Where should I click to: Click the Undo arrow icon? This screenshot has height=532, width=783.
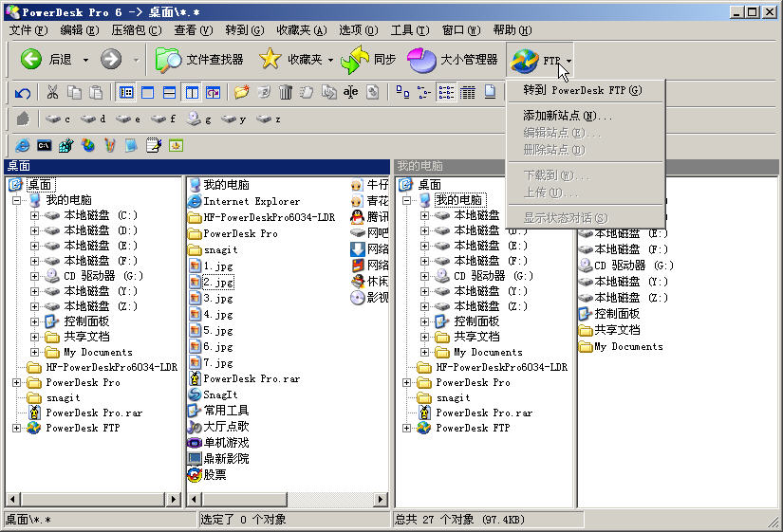click(x=23, y=93)
